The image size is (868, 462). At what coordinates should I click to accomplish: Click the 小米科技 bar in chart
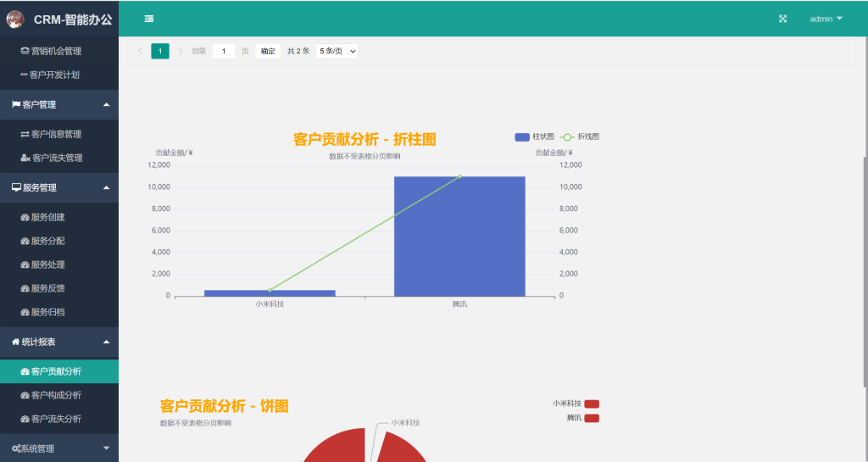270,293
